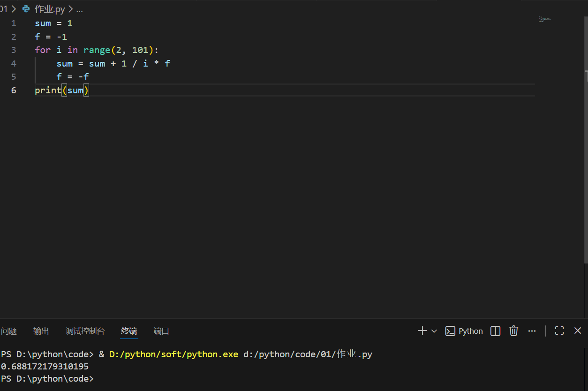Open the 调试控制台 (Debug Console) tab
The height and width of the screenshot is (391, 588).
tap(85, 331)
